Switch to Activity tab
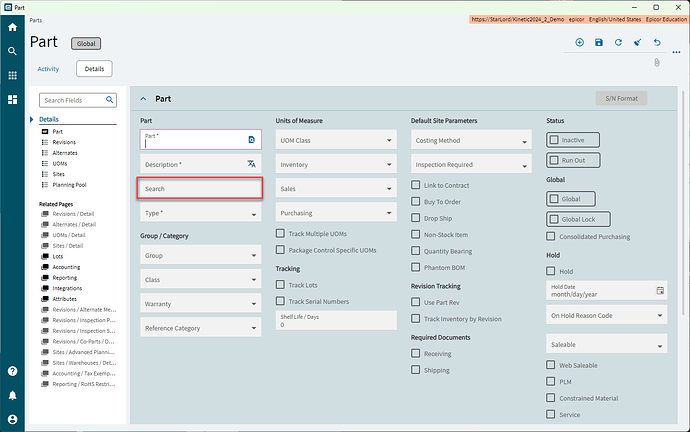The image size is (690, 432). coord(48,69)
